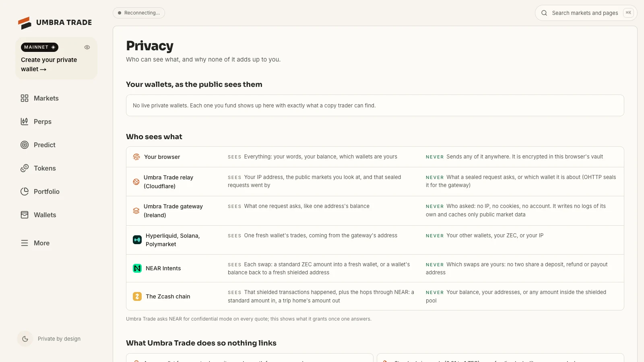Image resolution: width=644 pixels, height=362 pixels.
Task: Click the NEAR Intents icon
Action: pos(137,268)
